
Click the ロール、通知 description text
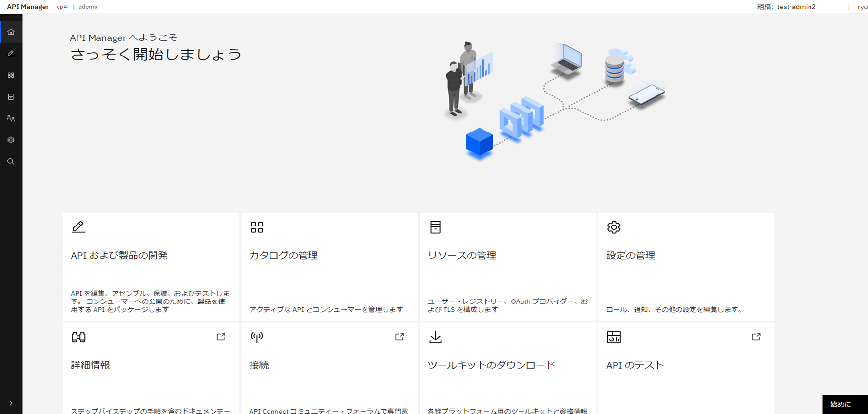click(x=674, y=309)
